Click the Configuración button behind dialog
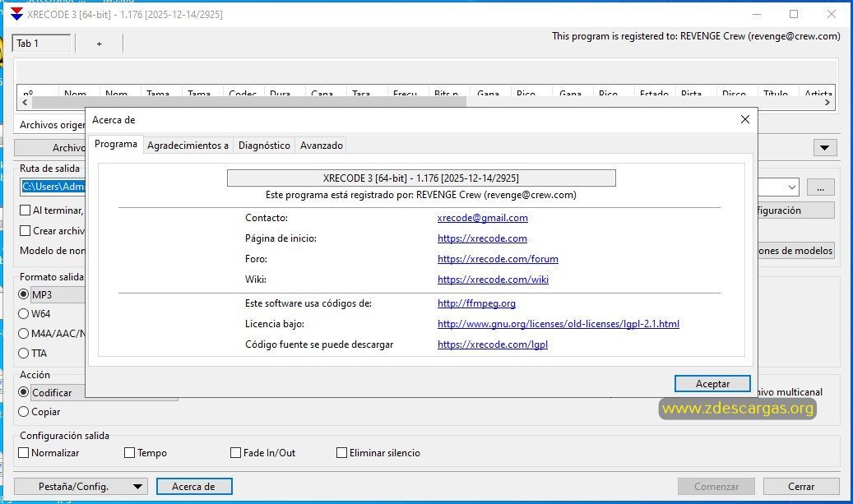This screenshot has height=504, width=853. coord(795,210)
